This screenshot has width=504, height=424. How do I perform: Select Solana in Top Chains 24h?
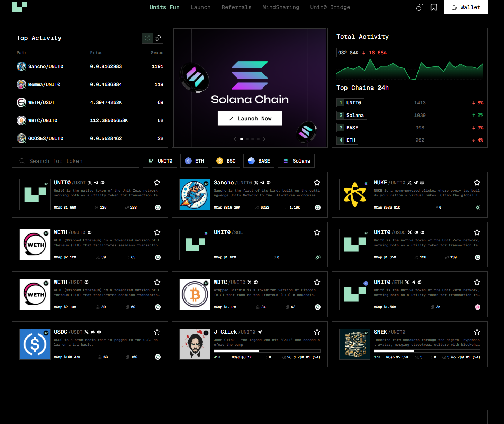pyautogui.click(x=352, y=115)
